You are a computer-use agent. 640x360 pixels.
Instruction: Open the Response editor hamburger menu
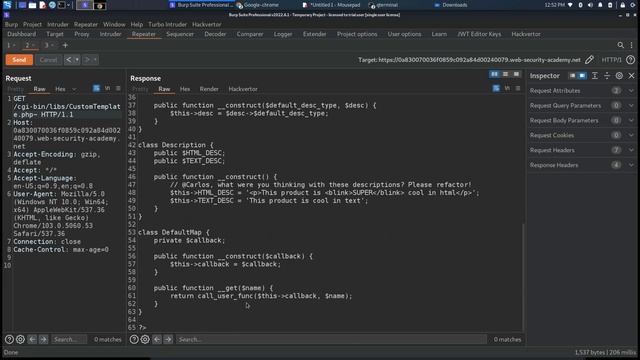(x=518, y=88)
